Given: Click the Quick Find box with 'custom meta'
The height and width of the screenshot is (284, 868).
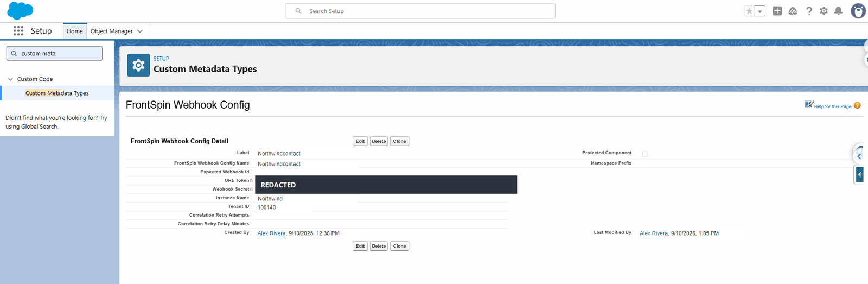Looking at the screenshot, I should pos(54,53).
